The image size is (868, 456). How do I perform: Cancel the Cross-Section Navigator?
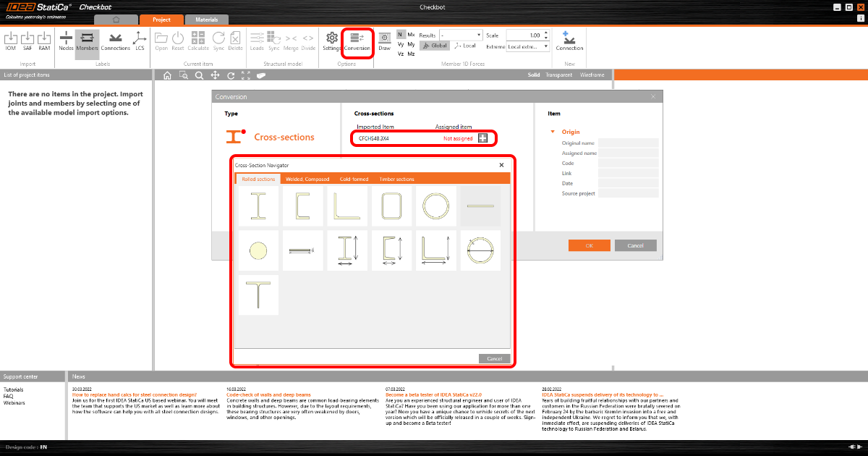[495, 359]
